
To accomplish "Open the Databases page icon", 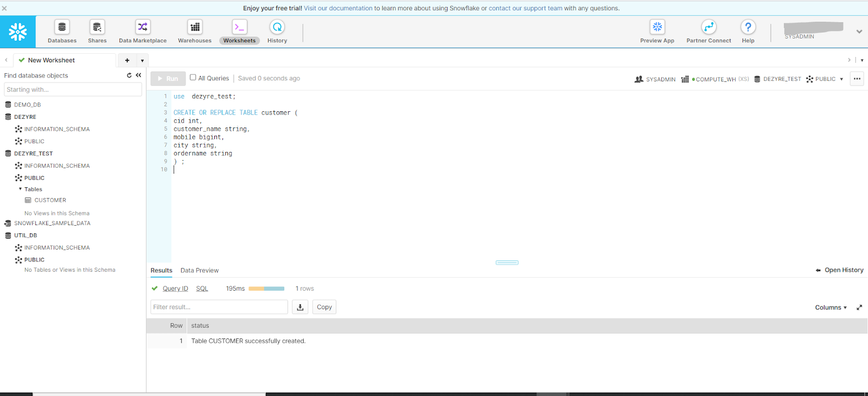I will tap(62, 27).
